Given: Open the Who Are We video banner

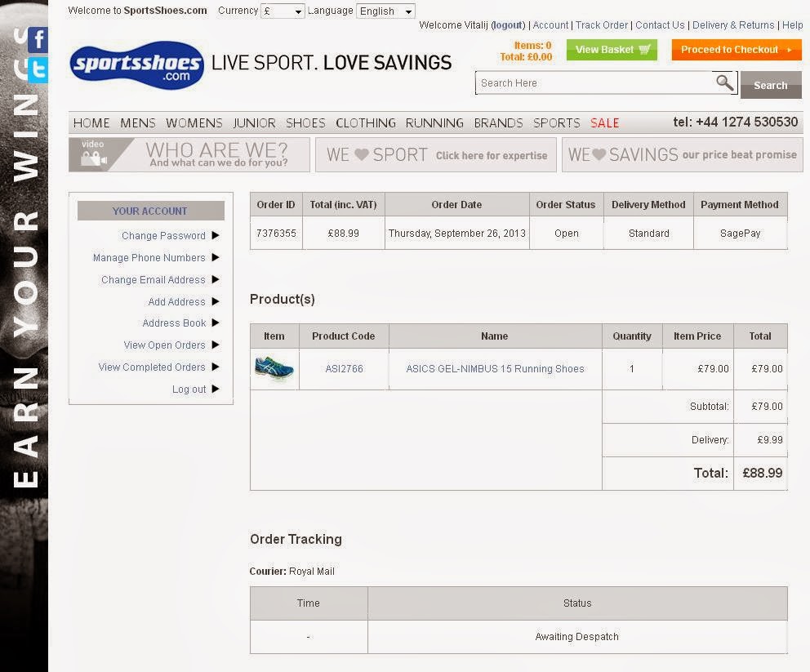Looking at the screenshot, I should pyautogui.click(x=189, y=154).
